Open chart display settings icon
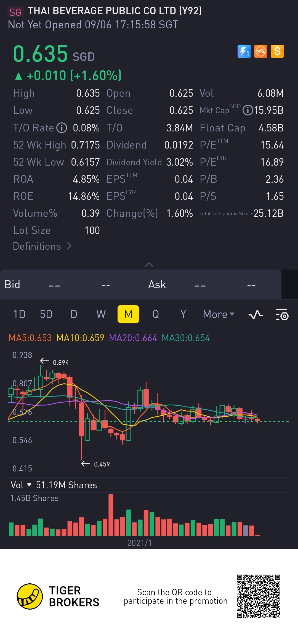Screen dimensions: 298x644 click(282, 314)
